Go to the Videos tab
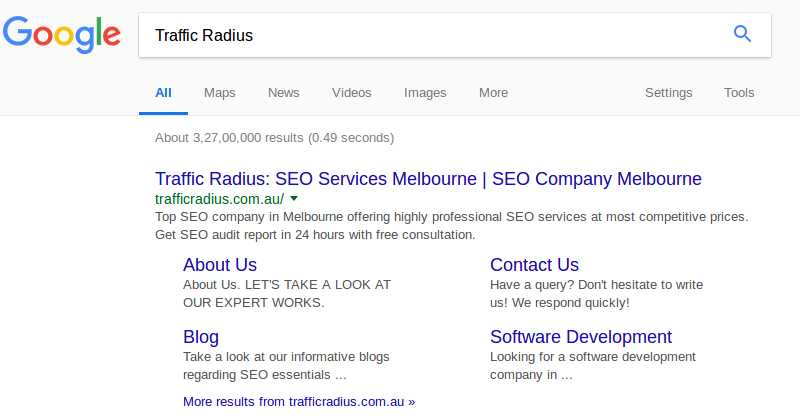The height and width of the screenshot is (416, 800). [x=352, y=93]
